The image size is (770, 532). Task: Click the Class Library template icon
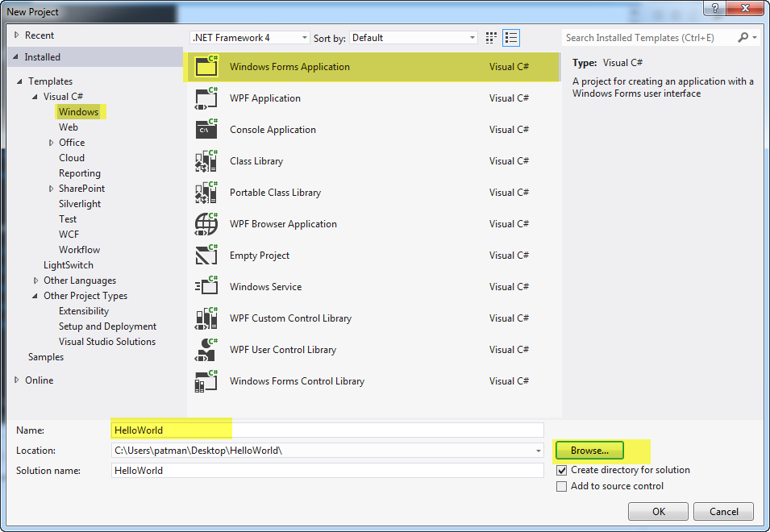(x=206, y=161)
